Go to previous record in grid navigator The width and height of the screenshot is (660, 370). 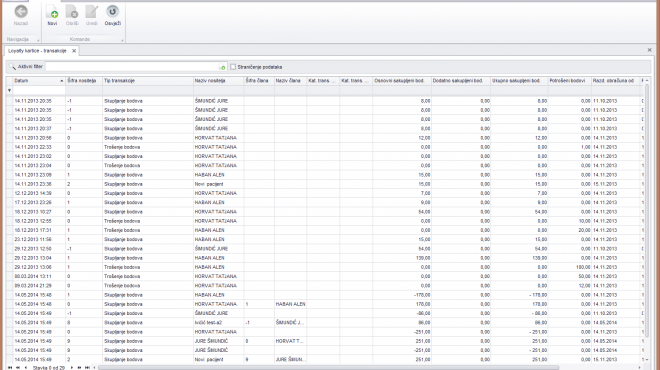tap(26, 367)
